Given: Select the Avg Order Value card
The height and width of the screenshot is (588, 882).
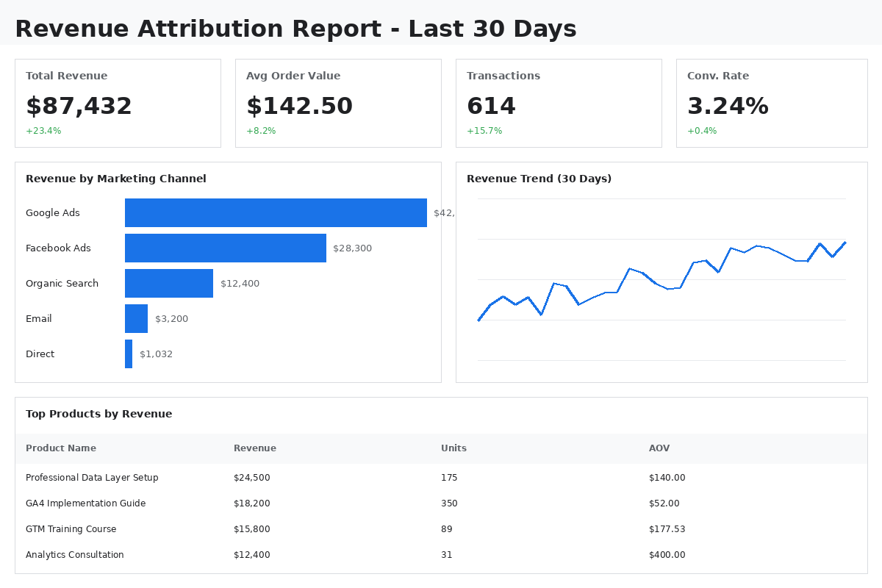Looking at the screenshot, I should pos(338,103).
